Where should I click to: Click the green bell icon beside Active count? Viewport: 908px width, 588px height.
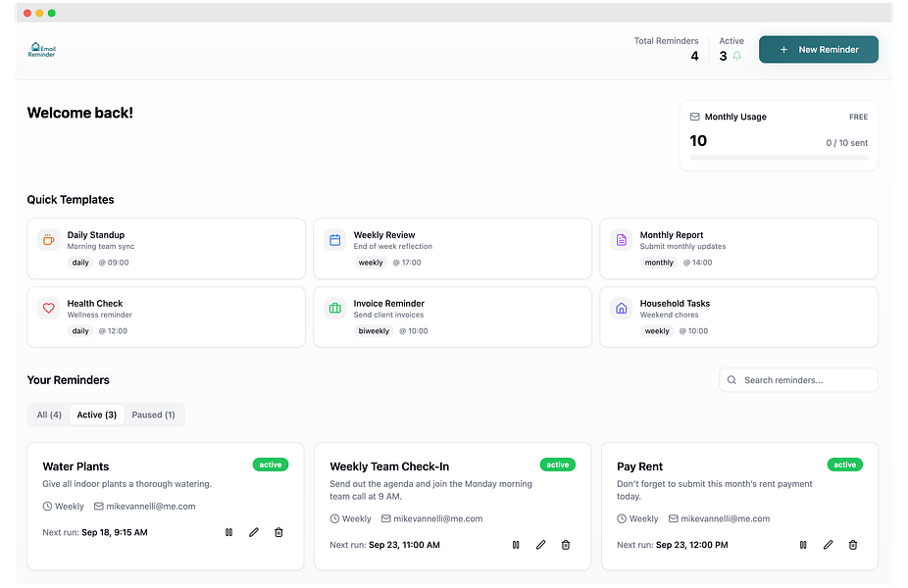click(x=736, y=56)
